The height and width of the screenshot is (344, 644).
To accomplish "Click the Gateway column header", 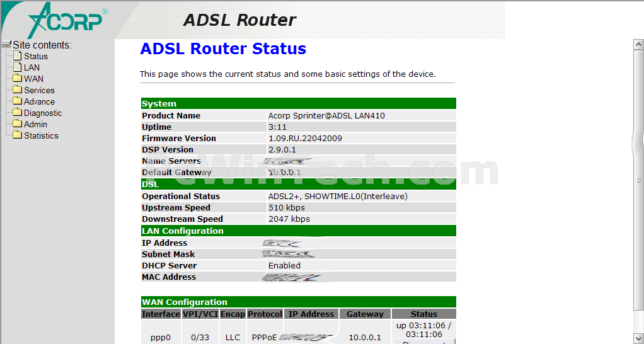I will [x=365, y=314].
